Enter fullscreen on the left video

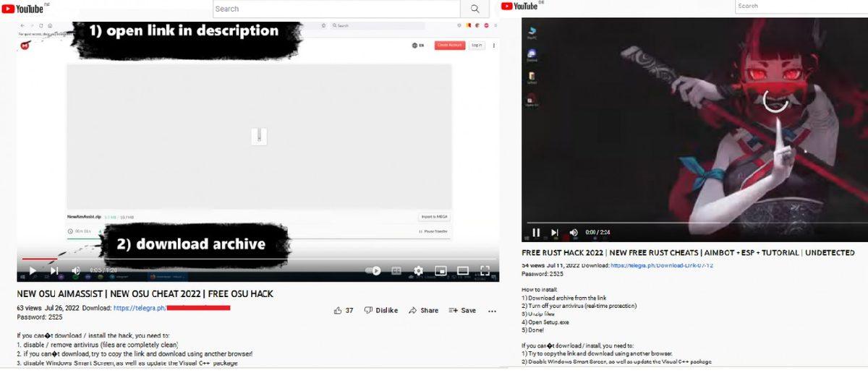pos(485,271)
